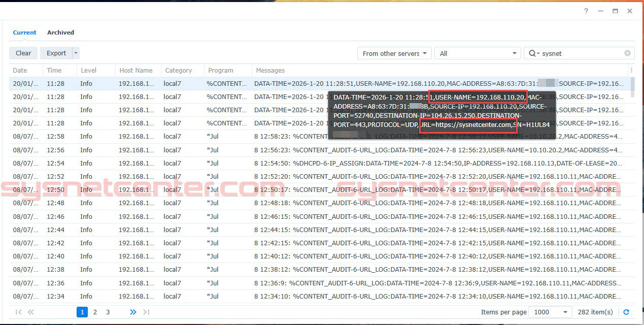Sort by the Host Name column header

coord(135,71)
